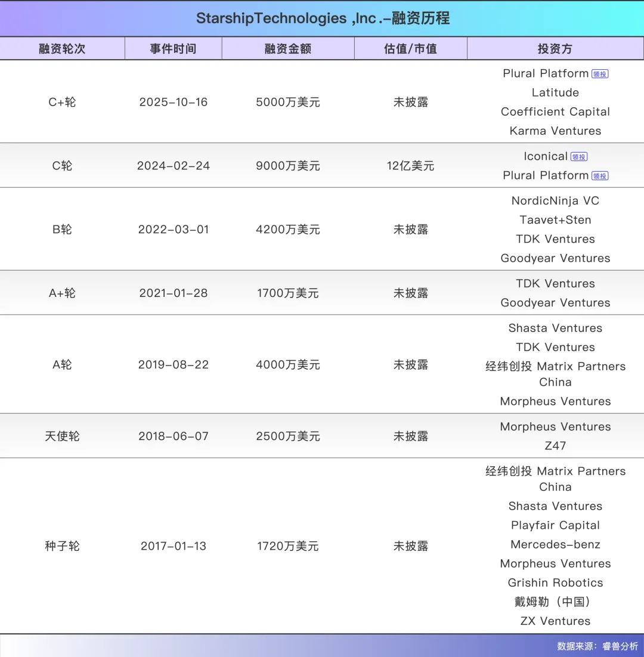Viewport: 644px width, 657px height.
Task: Select the C轮 round cell
Action: [62, 166]
